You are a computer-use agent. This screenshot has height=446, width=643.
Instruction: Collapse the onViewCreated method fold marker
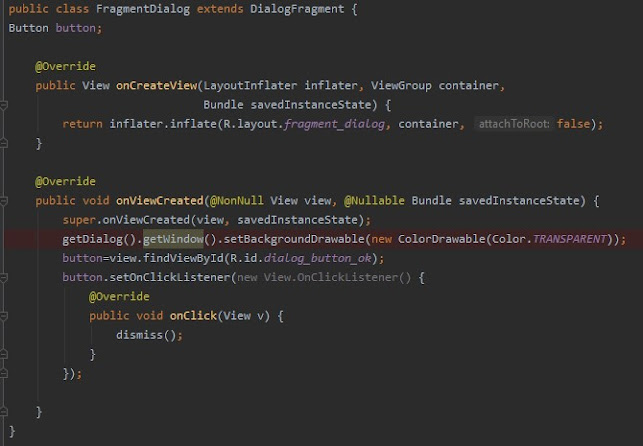[5, 200]
